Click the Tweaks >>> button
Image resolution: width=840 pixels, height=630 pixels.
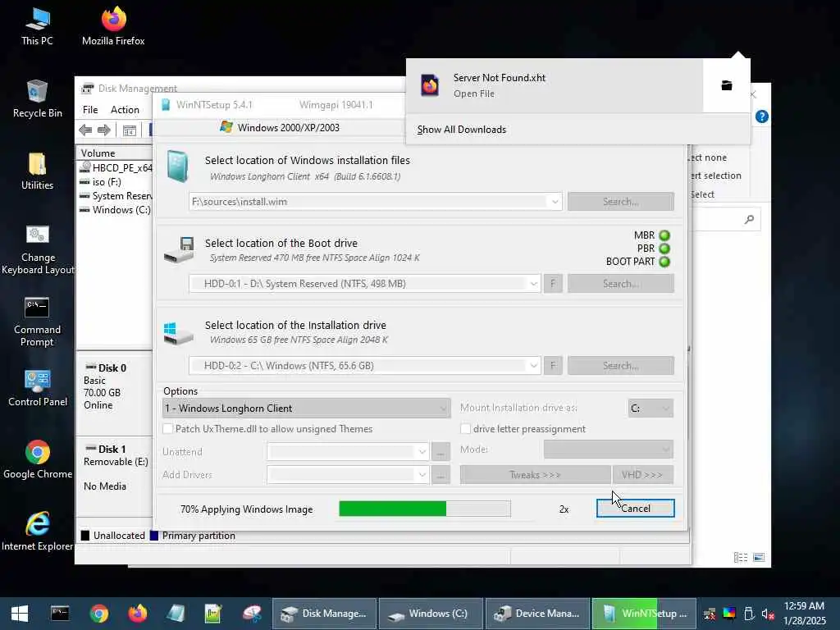(x=535, y=475)
